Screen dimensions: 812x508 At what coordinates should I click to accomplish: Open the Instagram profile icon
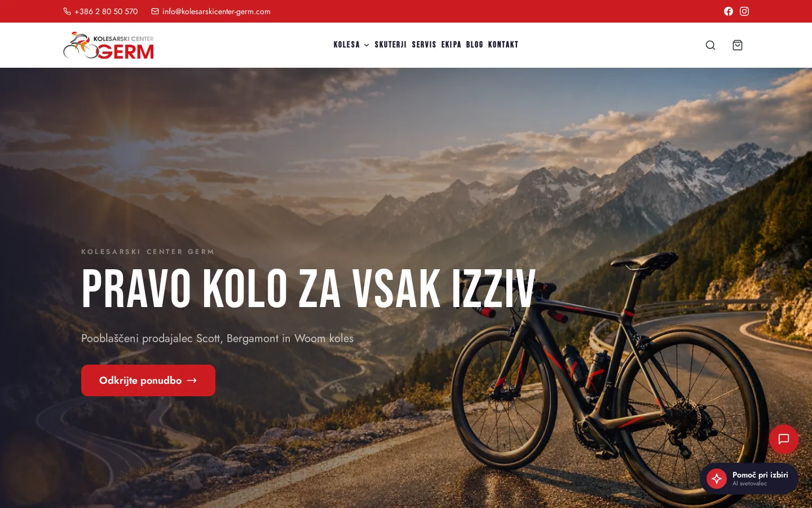(744, 11)
